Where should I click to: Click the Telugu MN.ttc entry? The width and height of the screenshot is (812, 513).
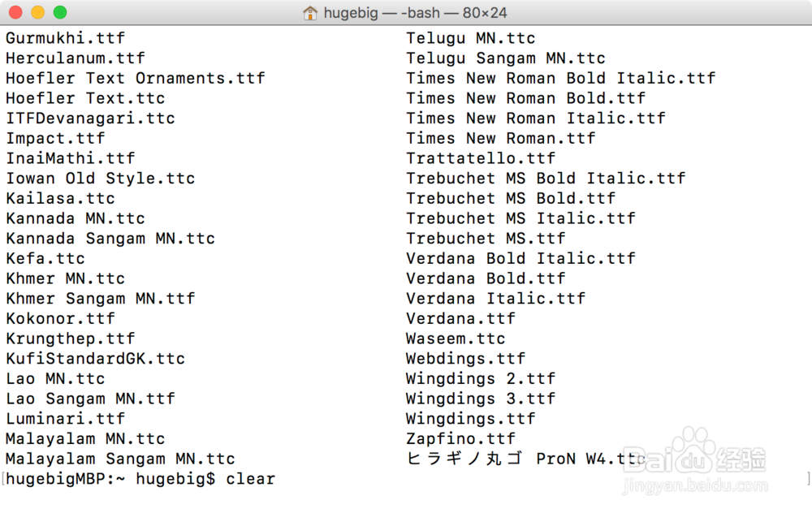point(471,38)
